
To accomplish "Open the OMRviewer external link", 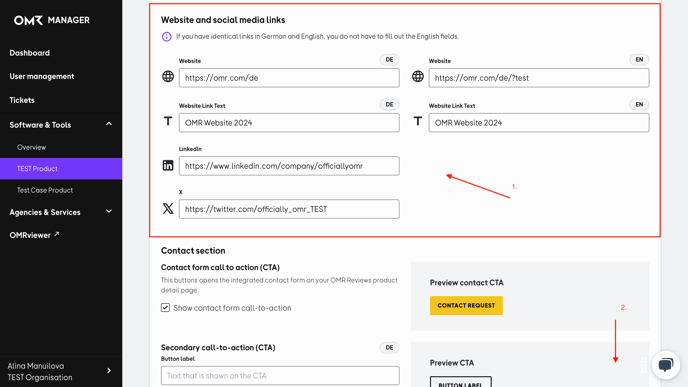I will (x=34, y=235).
